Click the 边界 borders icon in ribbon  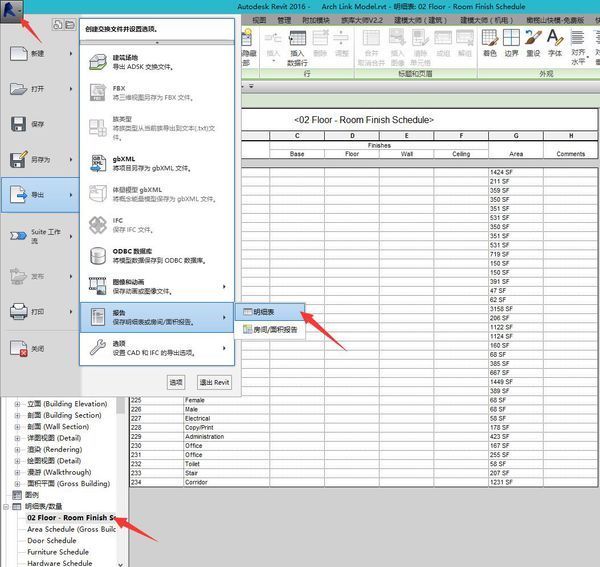tap(512, 39)
